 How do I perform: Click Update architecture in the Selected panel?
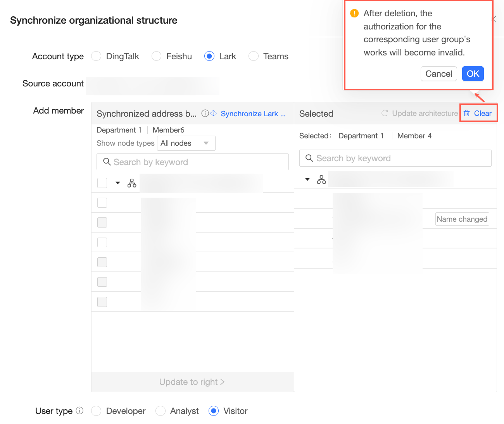tap(419, 113)
